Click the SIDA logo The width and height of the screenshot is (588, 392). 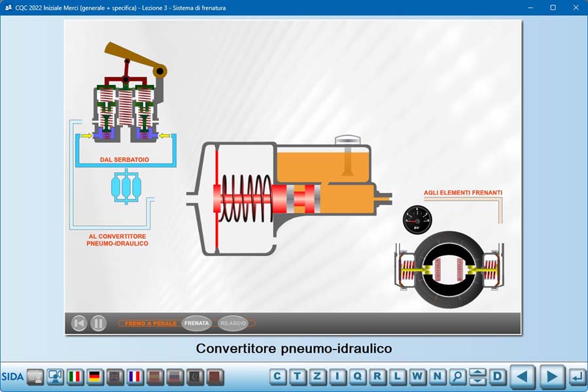click(x=12, y=377)
